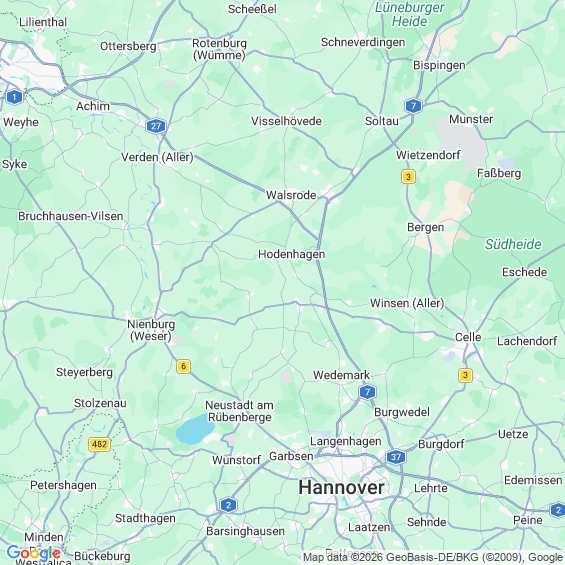This screenshot has height=565, width=565.
Task: Click the A37 shield near Burgdorf
Action: [396, 457]
